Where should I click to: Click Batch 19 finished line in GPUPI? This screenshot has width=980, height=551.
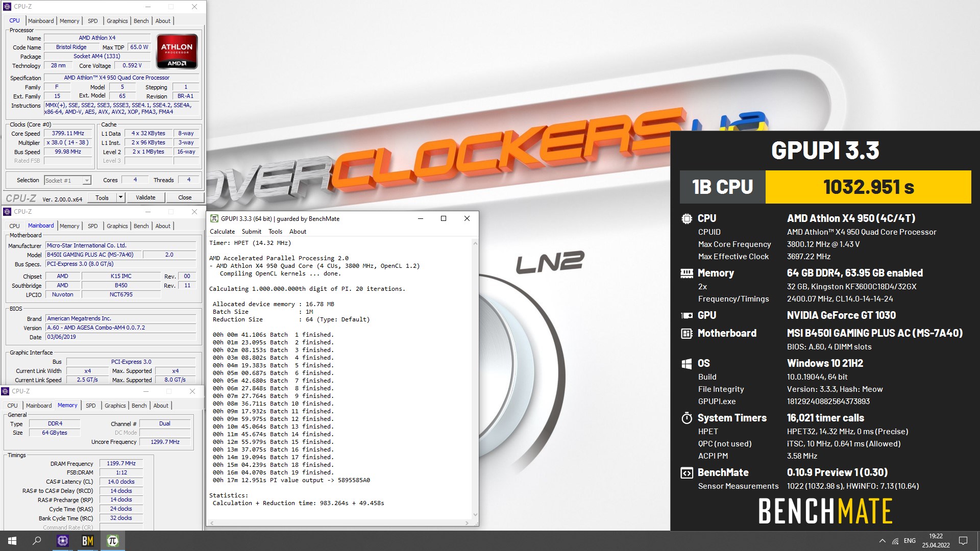273,472
